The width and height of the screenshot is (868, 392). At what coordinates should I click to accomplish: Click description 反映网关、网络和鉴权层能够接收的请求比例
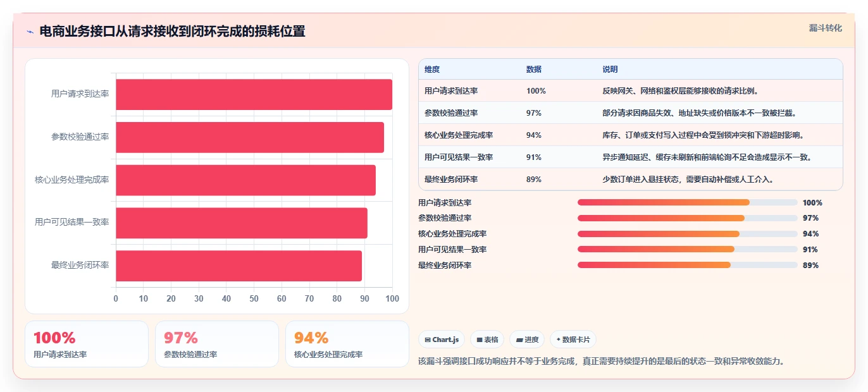680,91
